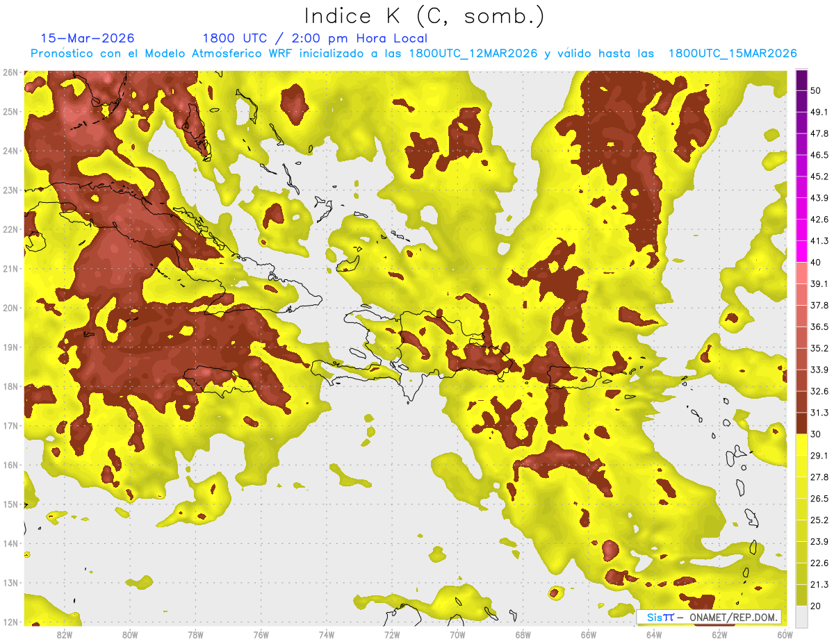Click the colorbar value "42.6"

click(x=819, y=220)
